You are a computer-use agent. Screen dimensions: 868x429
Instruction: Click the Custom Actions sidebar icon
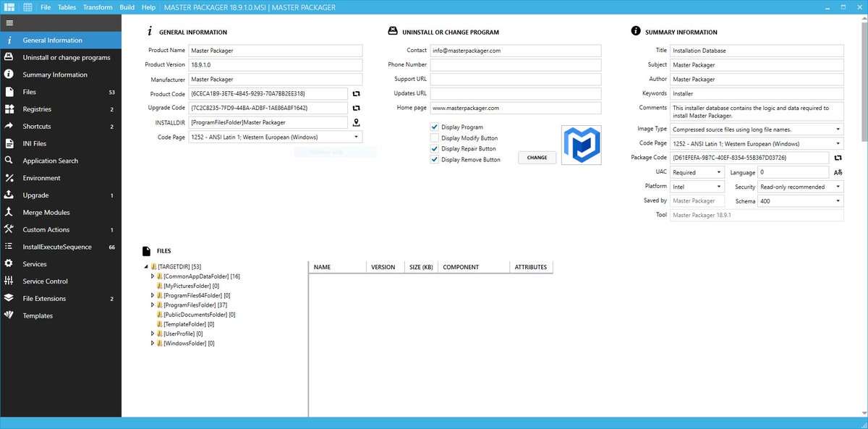[9, 229]
